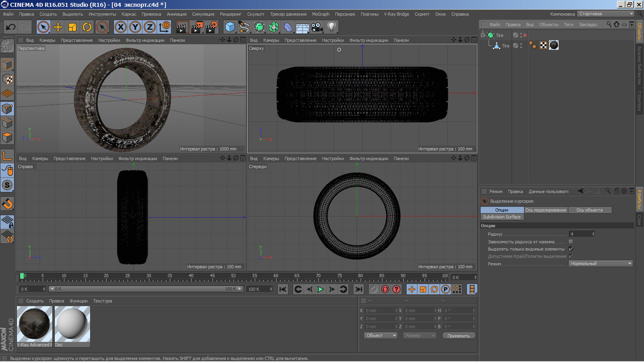Render the active view
The width and height of the screenshot is (644, 362).
point(182,27)
